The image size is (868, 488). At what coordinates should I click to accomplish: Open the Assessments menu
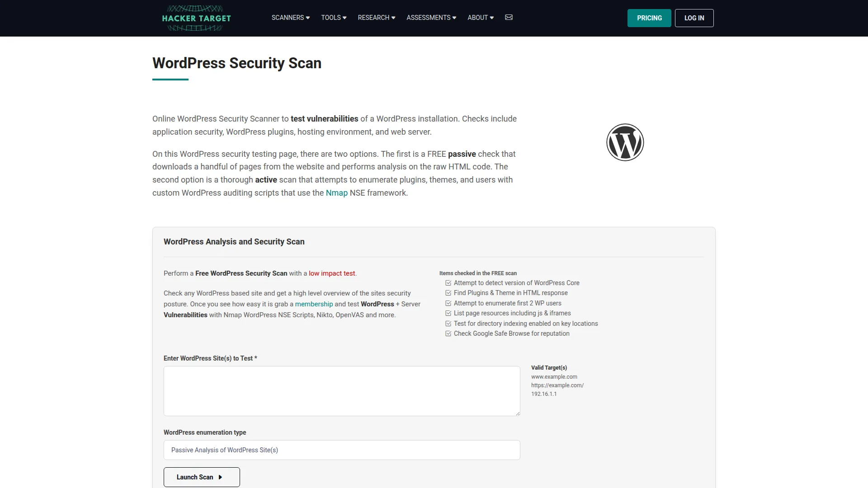click(431, 18)
